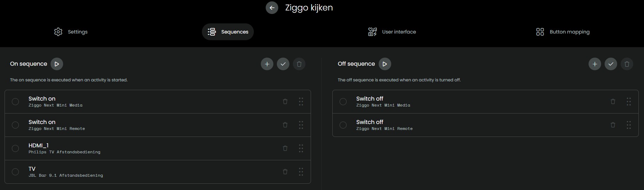
Task: Delete the TV JBL Bar 9.1 step
Action: (285, 172)
